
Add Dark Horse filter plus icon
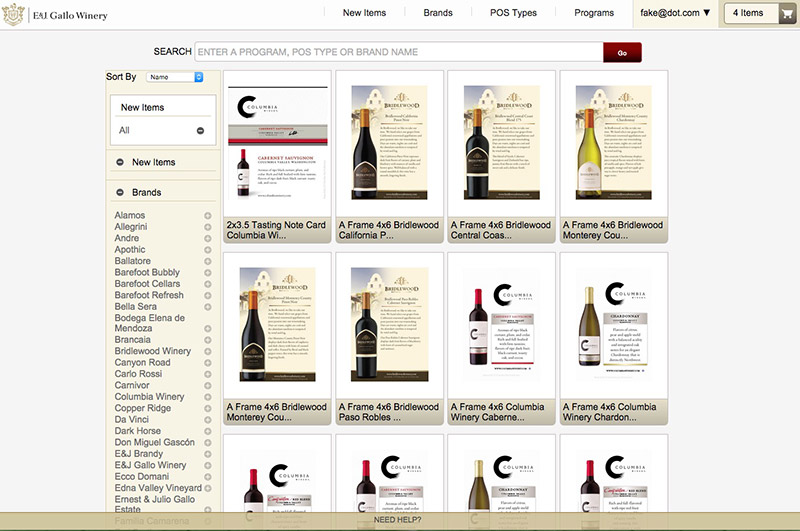click(x=208, y=432)
